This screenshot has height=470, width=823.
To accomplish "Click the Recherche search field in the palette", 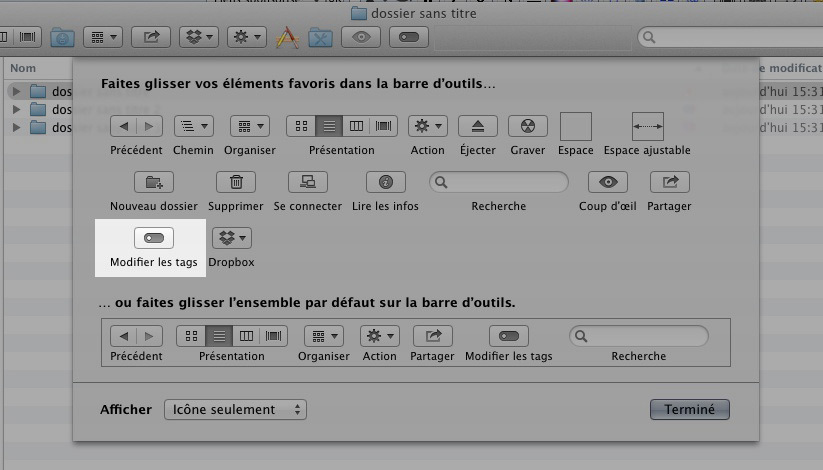I will pos(499,182).
